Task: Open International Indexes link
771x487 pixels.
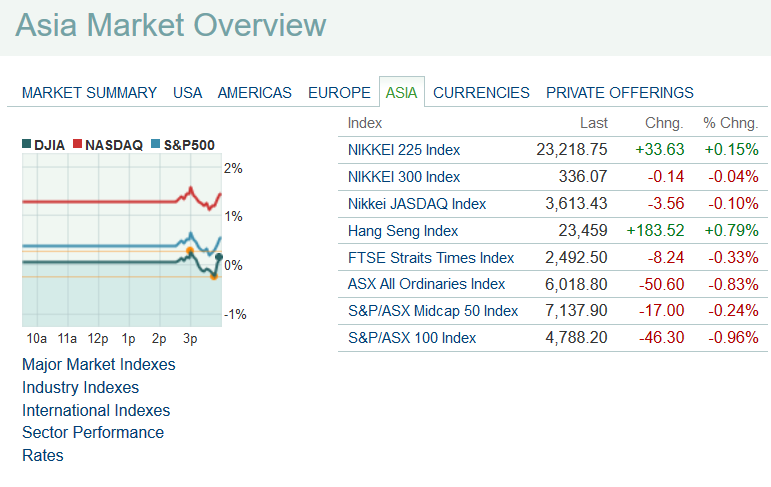Action: [96, 410]
